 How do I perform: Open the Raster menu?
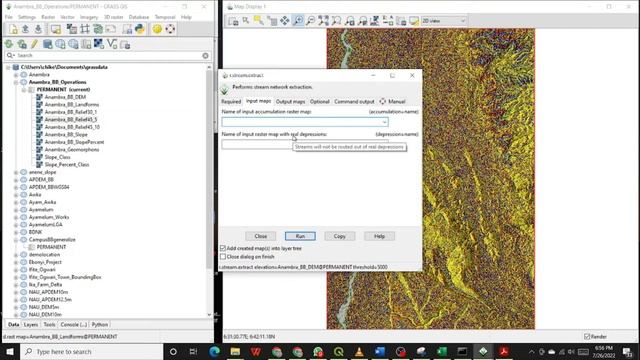coord(48,17)
